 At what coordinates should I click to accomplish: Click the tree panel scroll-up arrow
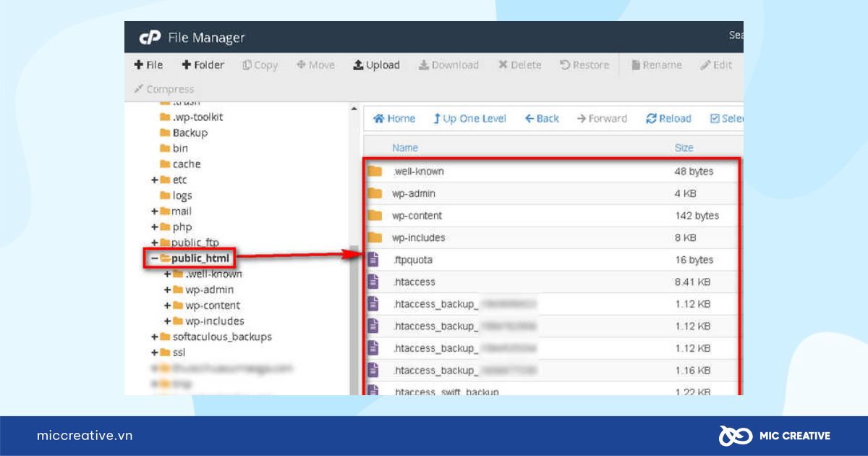coord(354,110)
